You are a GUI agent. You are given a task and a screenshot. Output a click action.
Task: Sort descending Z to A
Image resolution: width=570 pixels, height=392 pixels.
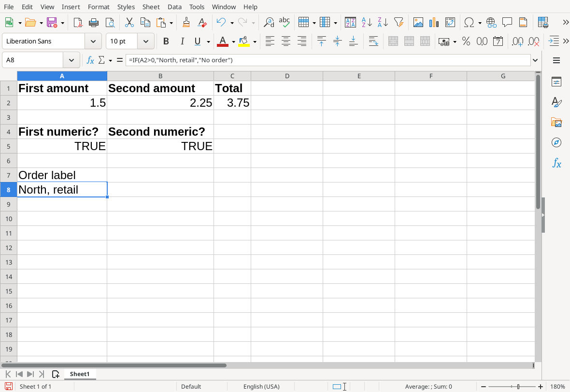[x=383, y=23]
